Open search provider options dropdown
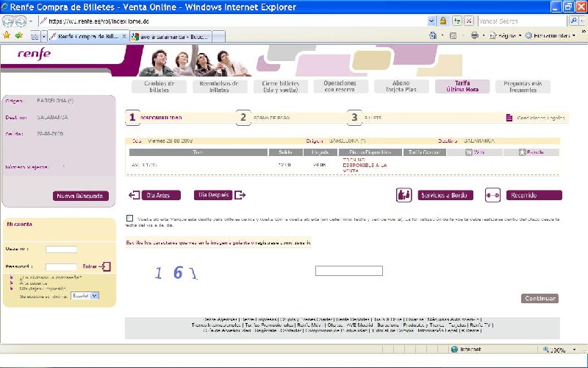The image size is (588, 368). [x=582, y=21]
